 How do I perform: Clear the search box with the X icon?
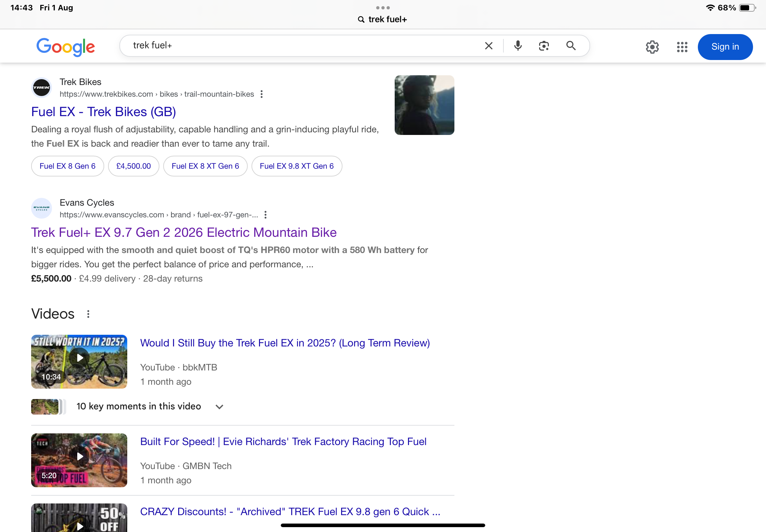[x=488, y=46]
